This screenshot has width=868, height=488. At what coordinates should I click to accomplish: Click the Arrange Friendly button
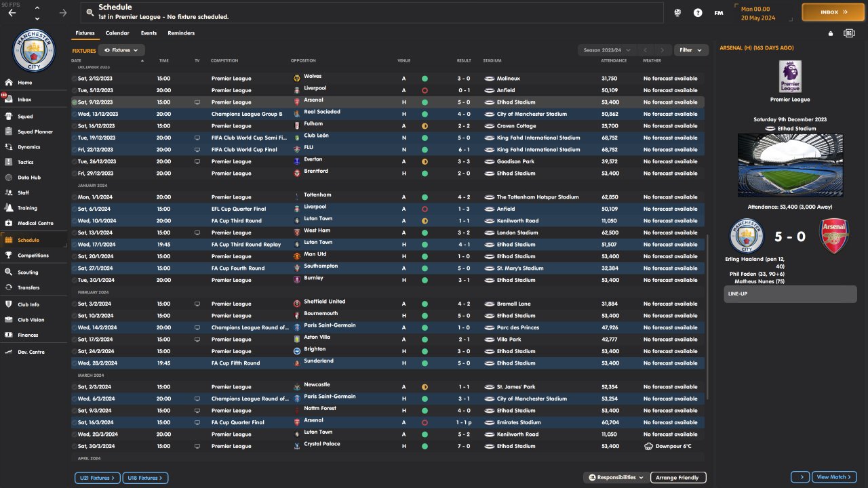[x=678, y=478]
